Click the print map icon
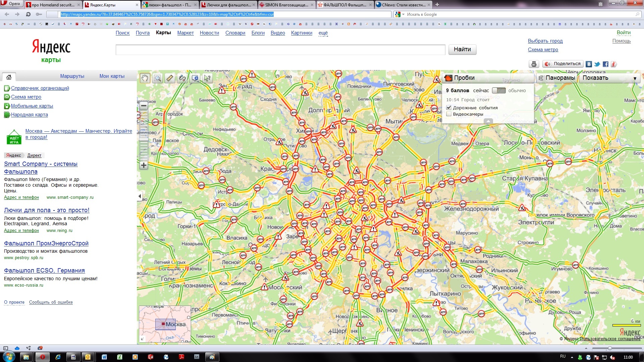Viewport: 644px width, 362px height. tap(534, 64)
